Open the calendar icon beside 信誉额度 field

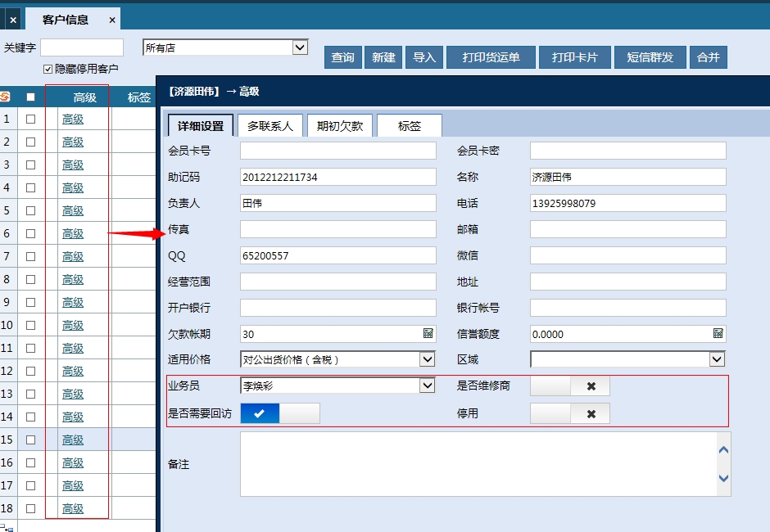click(x=719, y=334)
